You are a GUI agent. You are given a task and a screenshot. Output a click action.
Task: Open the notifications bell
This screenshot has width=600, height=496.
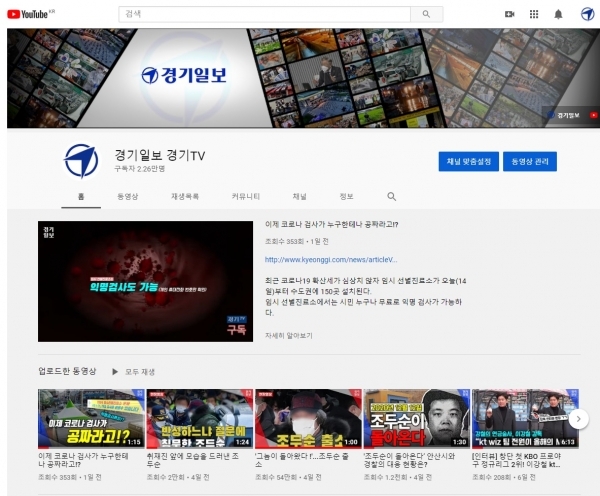[558, 14]
